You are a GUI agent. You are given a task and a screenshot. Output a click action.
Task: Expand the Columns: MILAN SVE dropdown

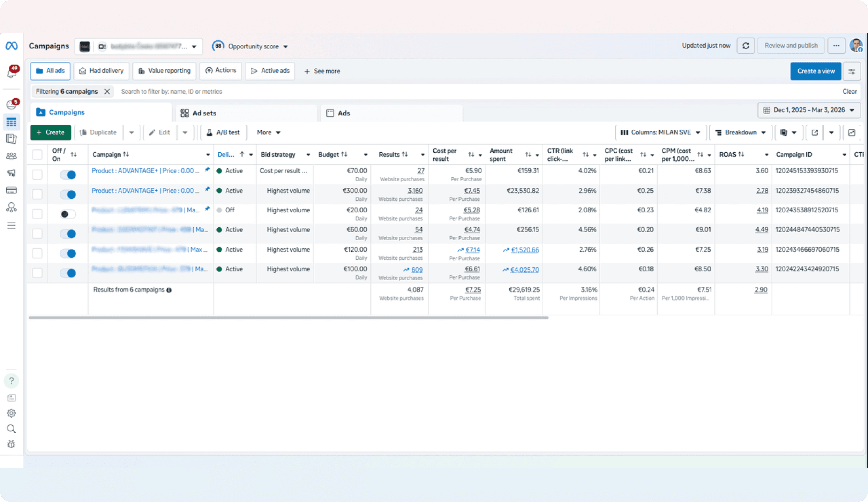click(x=660, y=132)
